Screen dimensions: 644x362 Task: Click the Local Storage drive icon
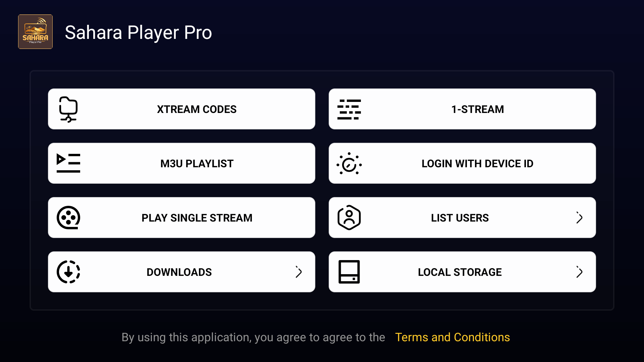coord(349,272)
